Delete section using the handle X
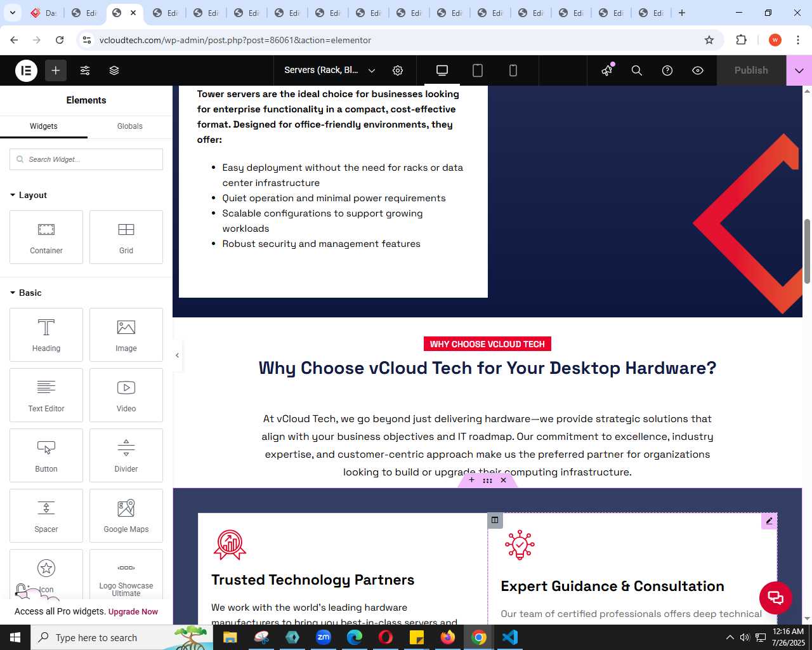Image resolution: width=812 pixels, height=650 pixels. tap(504, 481)
